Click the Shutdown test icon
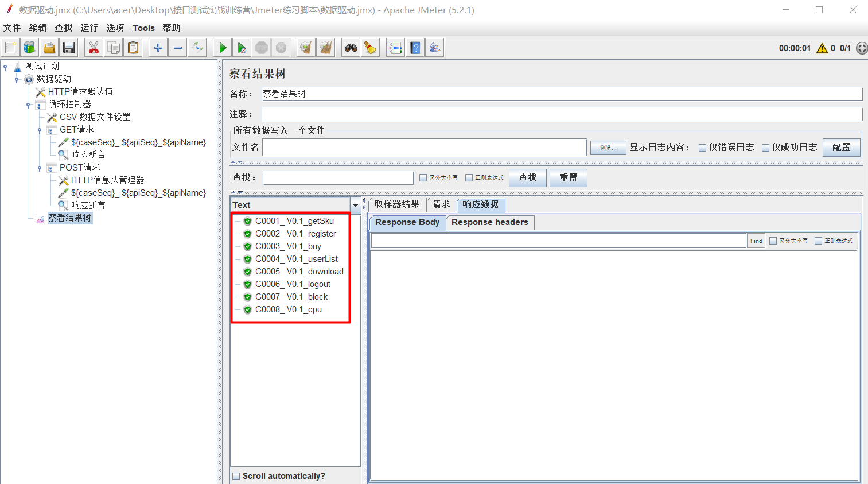Screen dimensions: 868x484 281,48
